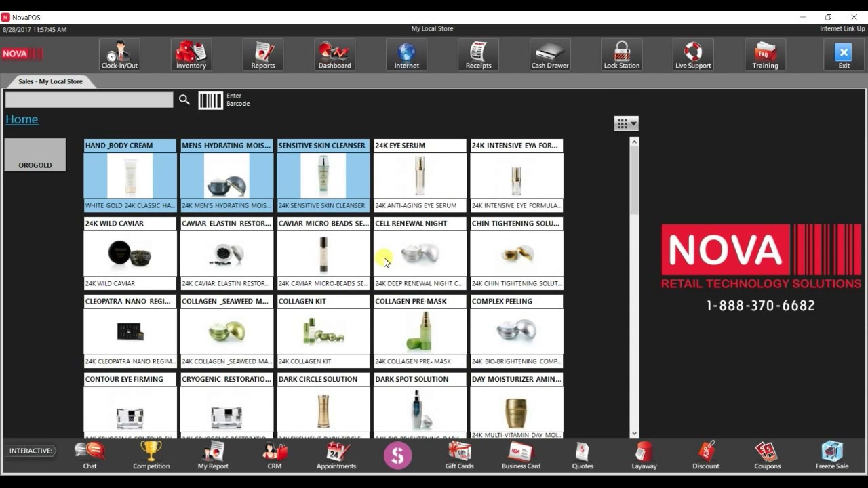Open the Layaway icon
This screenshot has width=868, height=488.
point(644,455)
